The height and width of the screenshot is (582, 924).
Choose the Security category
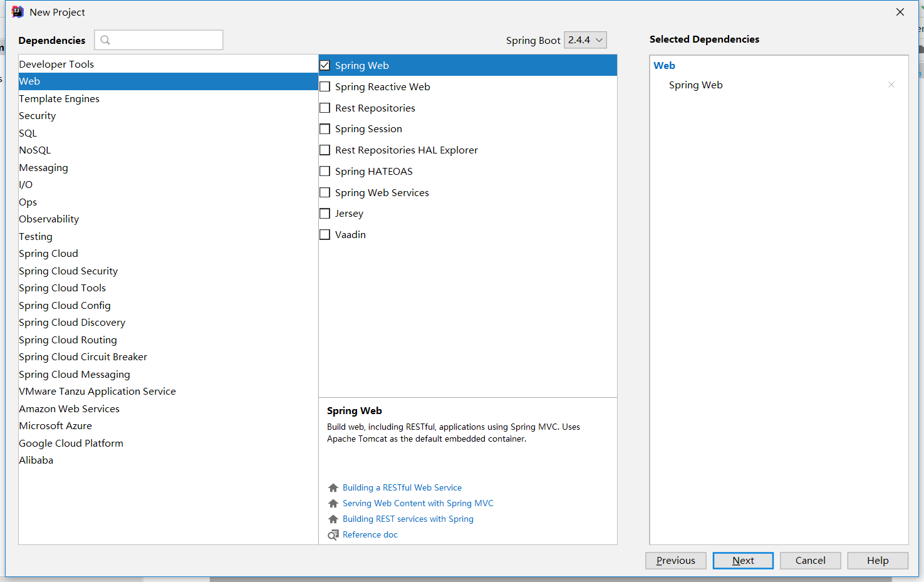[169, 116]
